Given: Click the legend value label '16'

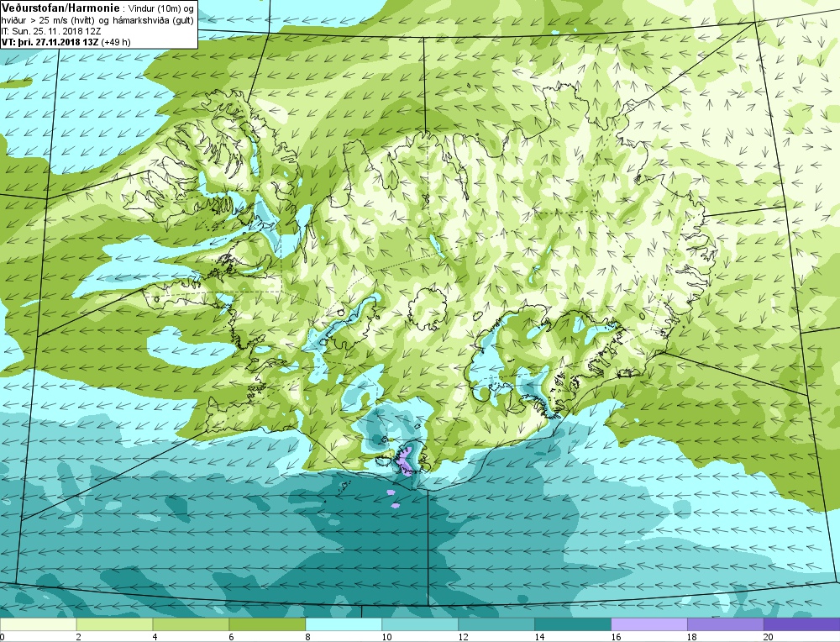Looking at the screenshot, I should [x=616, y=637].
